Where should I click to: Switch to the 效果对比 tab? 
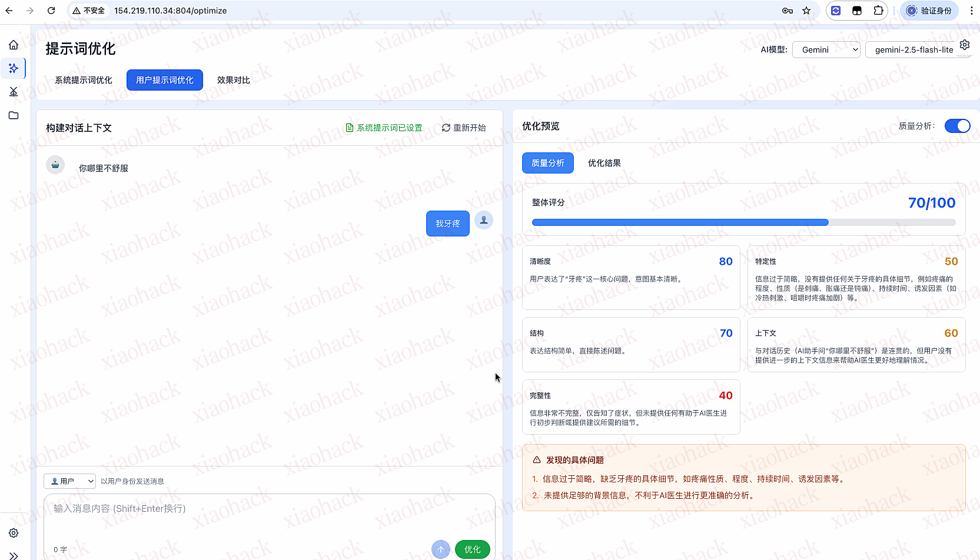click(233, 79)
